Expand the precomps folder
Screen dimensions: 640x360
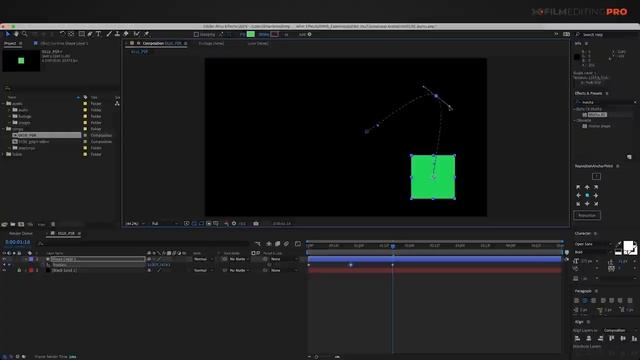click(x=10, y=148)
